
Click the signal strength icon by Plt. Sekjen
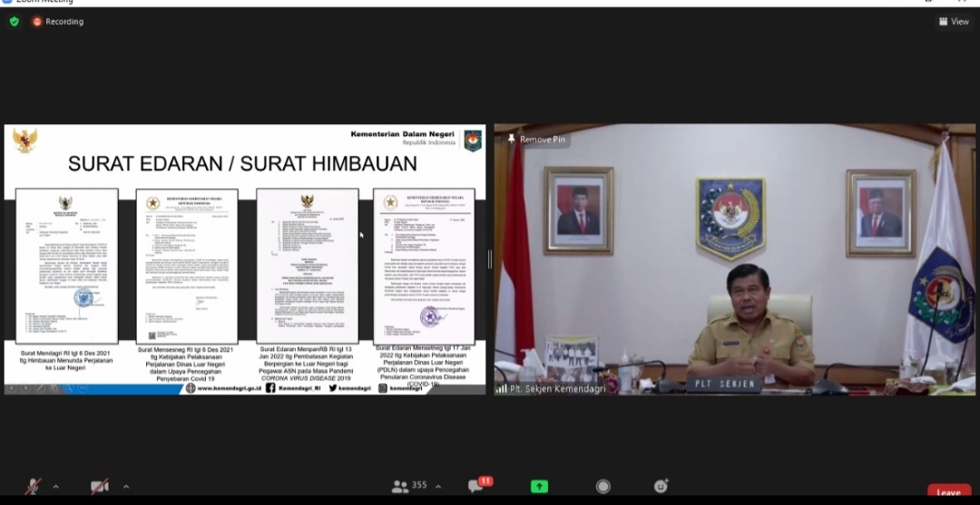click(501, 389)
